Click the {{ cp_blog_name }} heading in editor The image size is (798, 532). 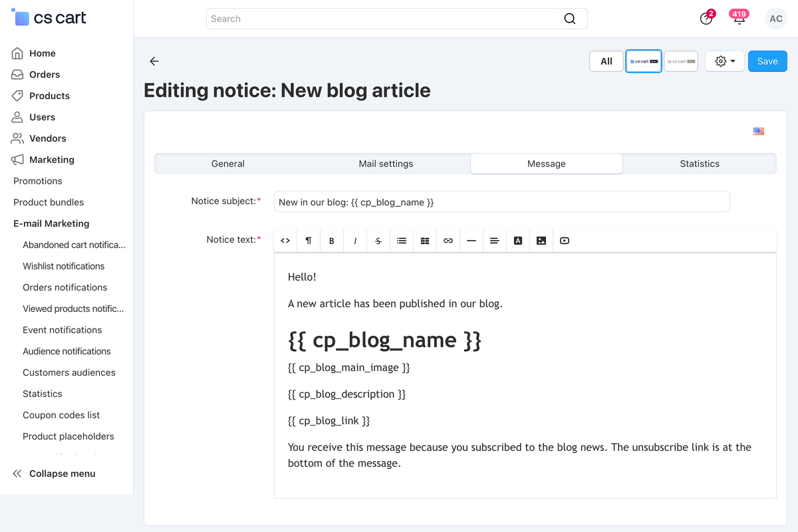384,340
